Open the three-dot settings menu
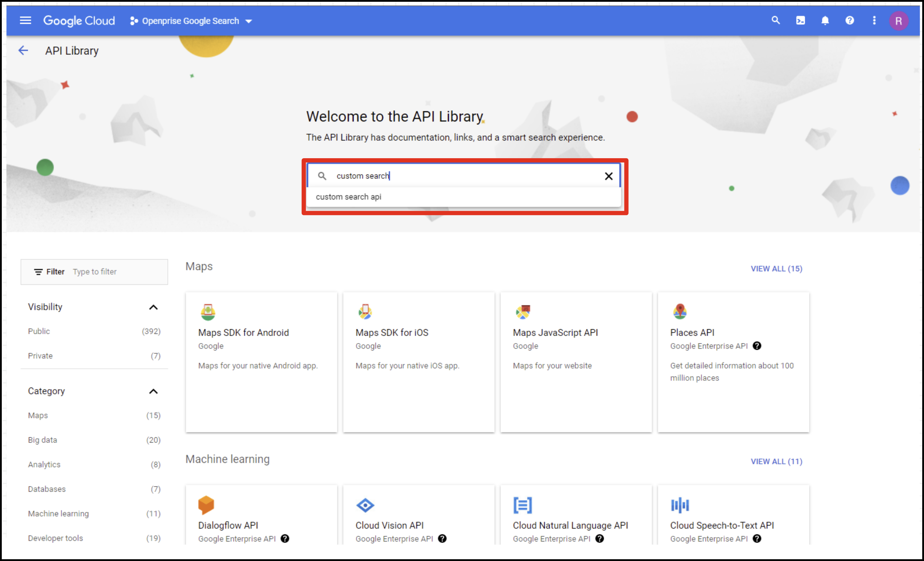 tap(874, 21)
